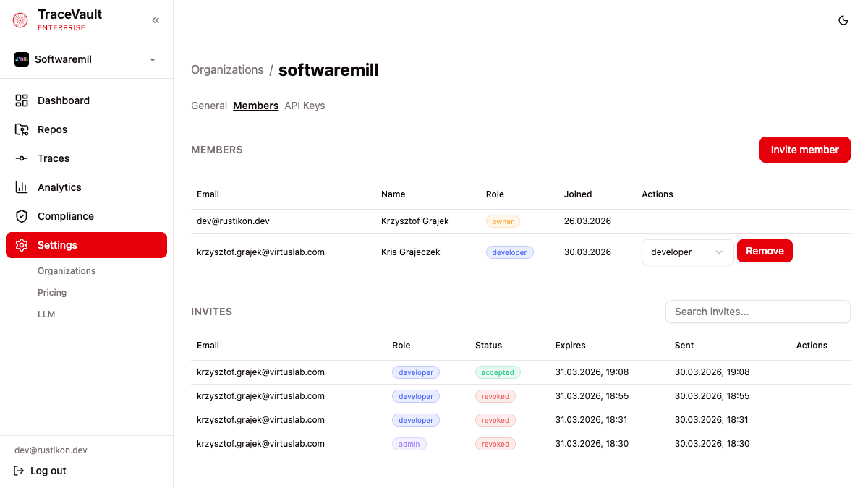Toggle dark mode with the moon icon

click(x=843, y=20)
